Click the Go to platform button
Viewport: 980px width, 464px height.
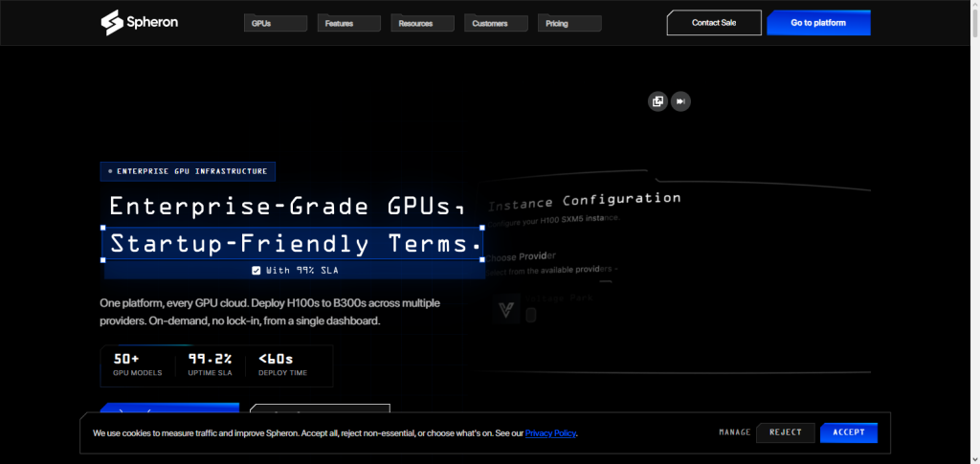(818, 22)
